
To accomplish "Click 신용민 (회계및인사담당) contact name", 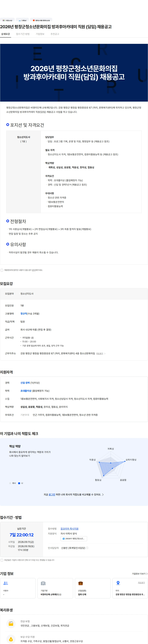I will [x=73, y=548].
